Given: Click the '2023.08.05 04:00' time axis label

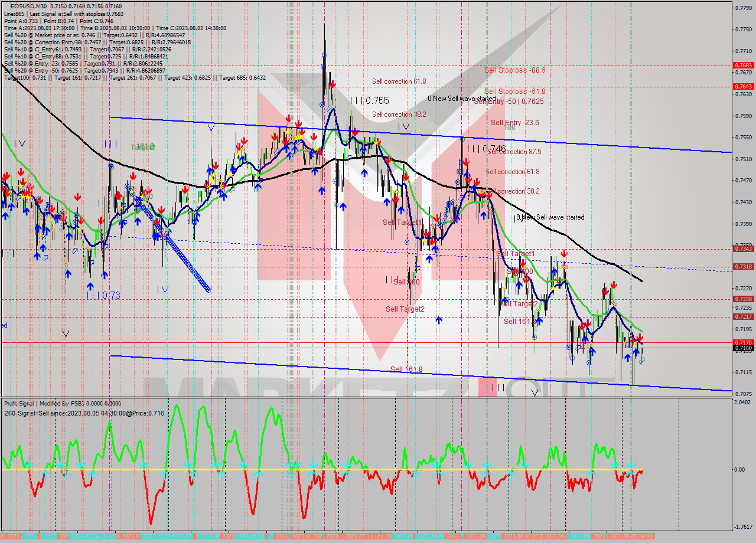Looking at the screenshot, I should [630, 536].
